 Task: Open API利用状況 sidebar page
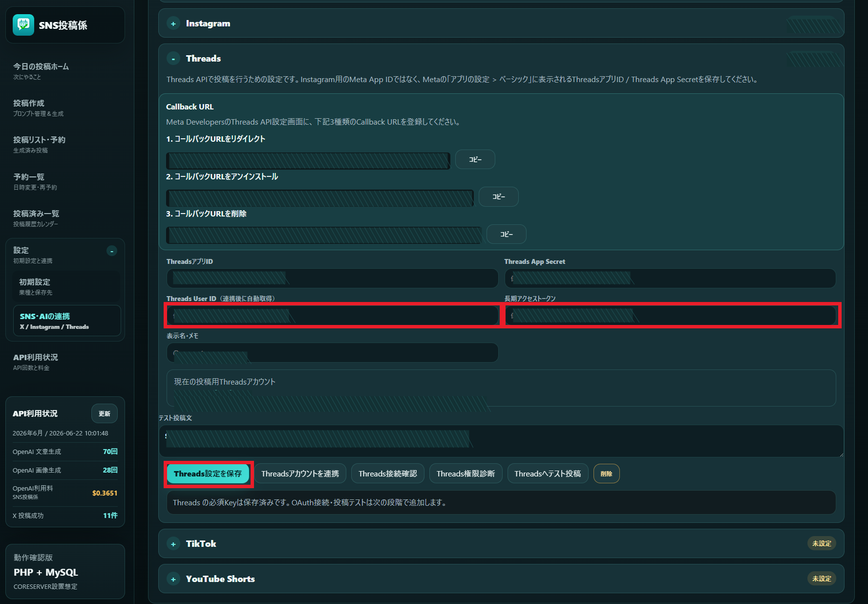[65, 362]
